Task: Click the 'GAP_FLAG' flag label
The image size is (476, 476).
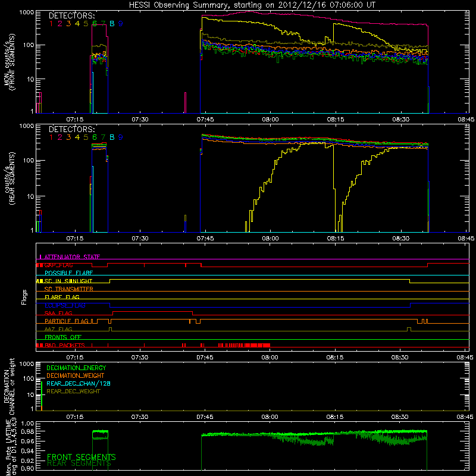Action: tap(59, 265)
